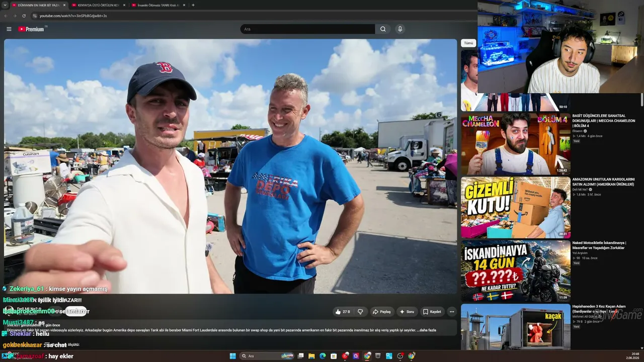Open Task View from the taskbar
The height and width of the screenshot is (362, 644).
[x=301, y=356]
